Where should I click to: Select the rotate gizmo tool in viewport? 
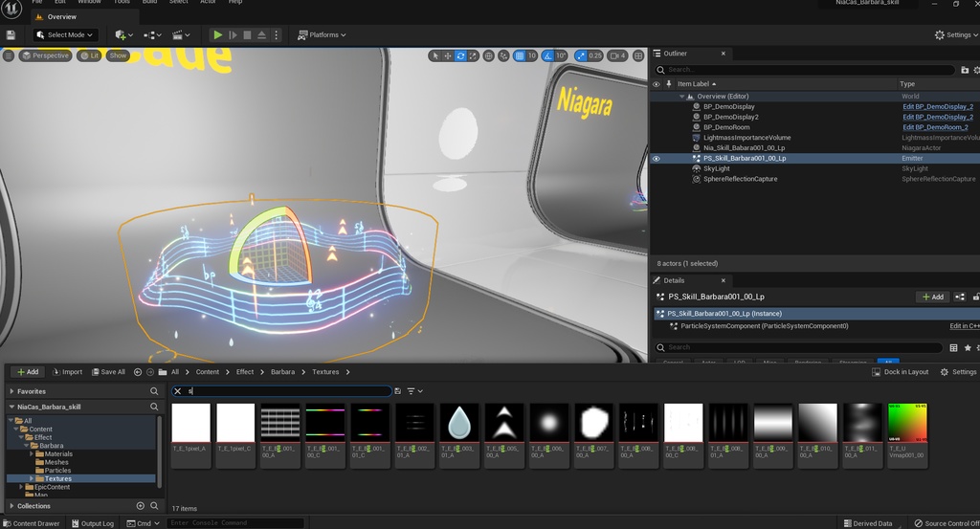click(461, 55)
